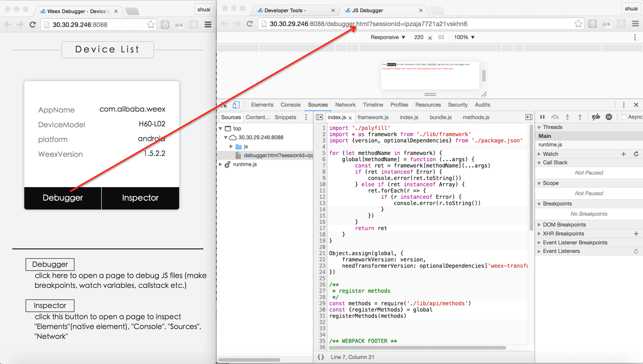Deactivate all breakpoints
The height and width of the screenshot is (364, 643).
point(596,117)
